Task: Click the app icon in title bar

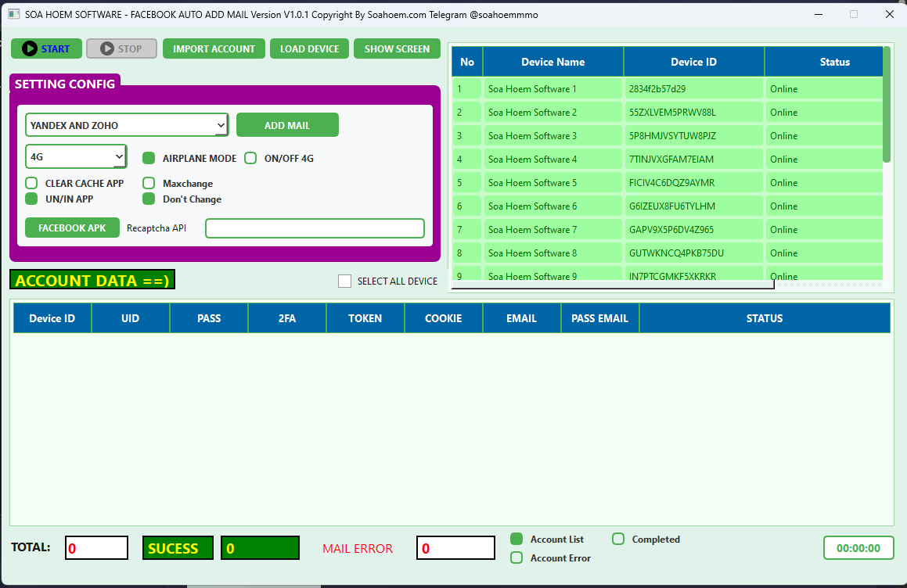Action: (x=14, y=14)
